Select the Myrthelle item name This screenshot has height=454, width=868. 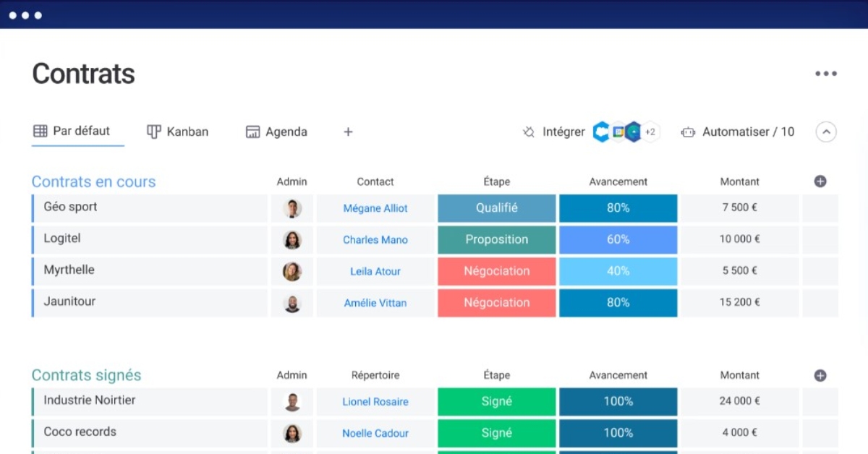(x=69, y=270)
